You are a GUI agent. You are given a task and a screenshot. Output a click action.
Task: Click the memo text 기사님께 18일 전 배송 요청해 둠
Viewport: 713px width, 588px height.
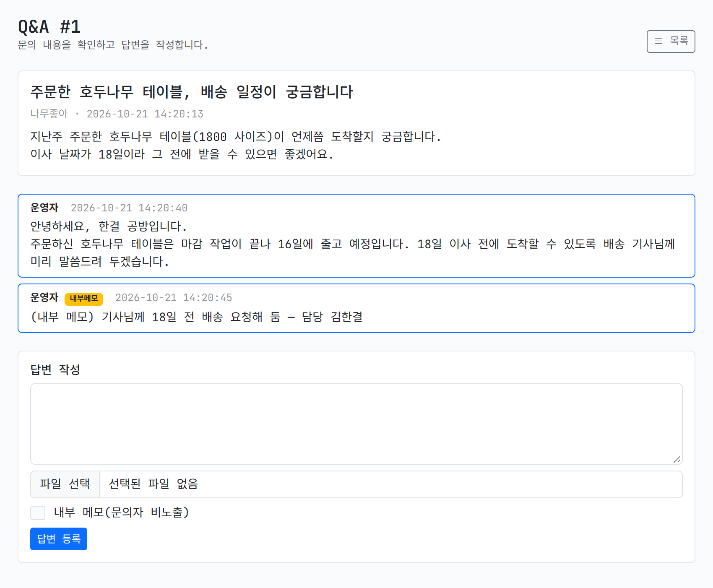[191, 317]
